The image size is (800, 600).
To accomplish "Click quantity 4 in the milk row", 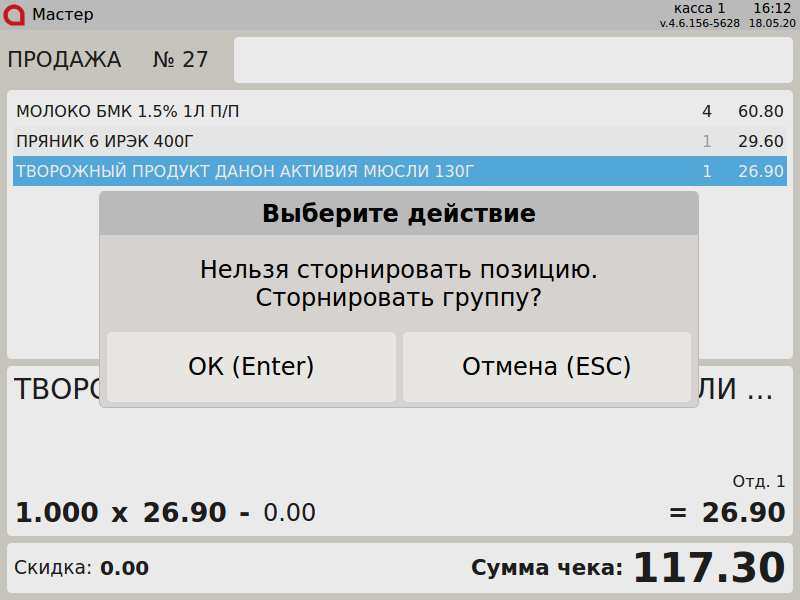I will tap(707, 111).
